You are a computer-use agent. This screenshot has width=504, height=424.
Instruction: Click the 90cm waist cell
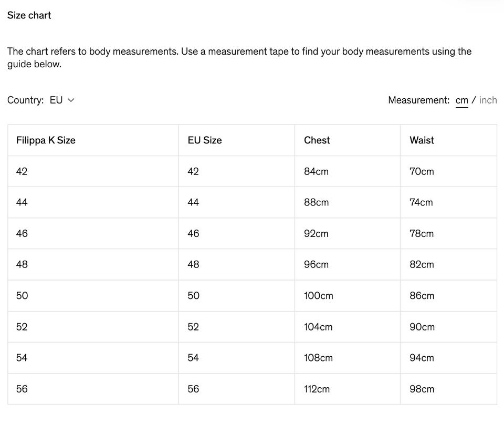(422, 327)
